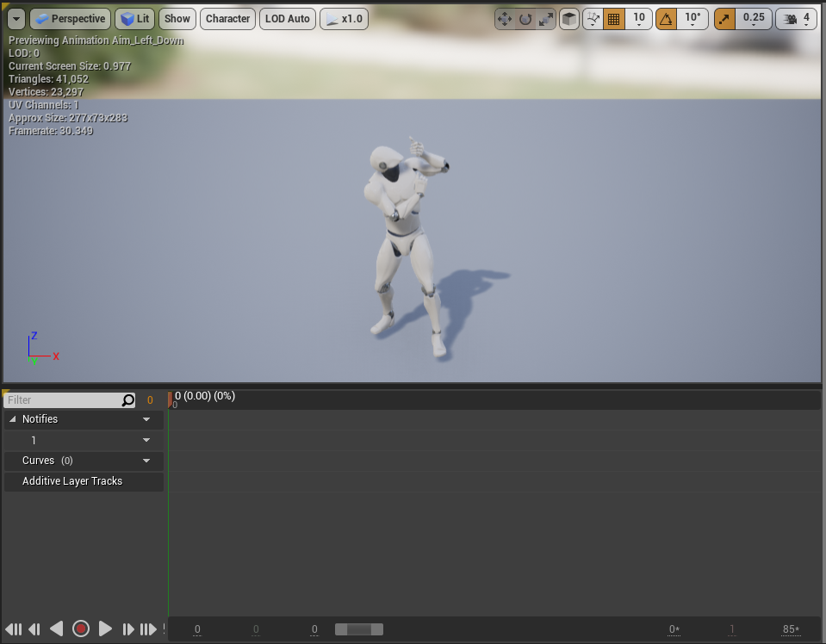The height and width of the screenshot is (644, 826).
Task: Open the scale snap 0.25 dropdown
Action: tap(754, 20)
